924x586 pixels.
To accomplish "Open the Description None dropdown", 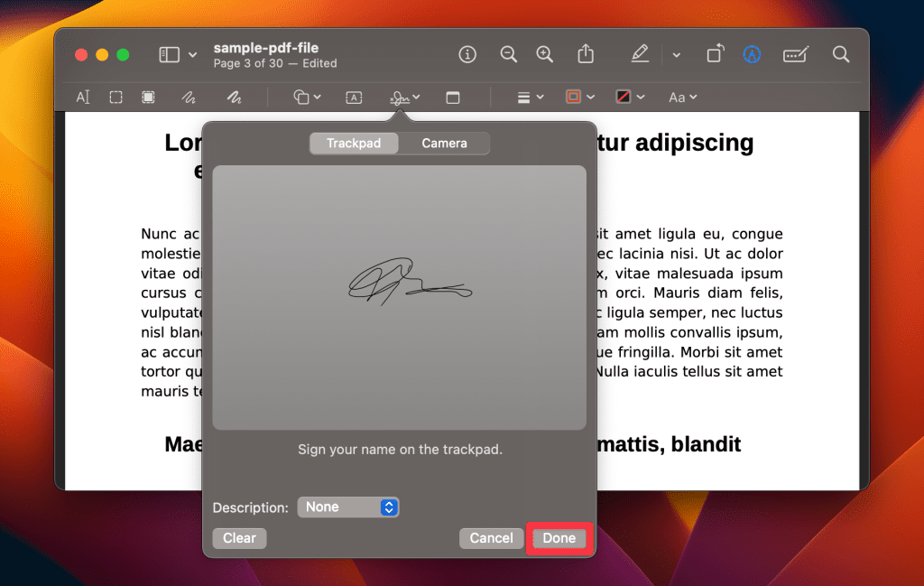I will pos(348,507).
